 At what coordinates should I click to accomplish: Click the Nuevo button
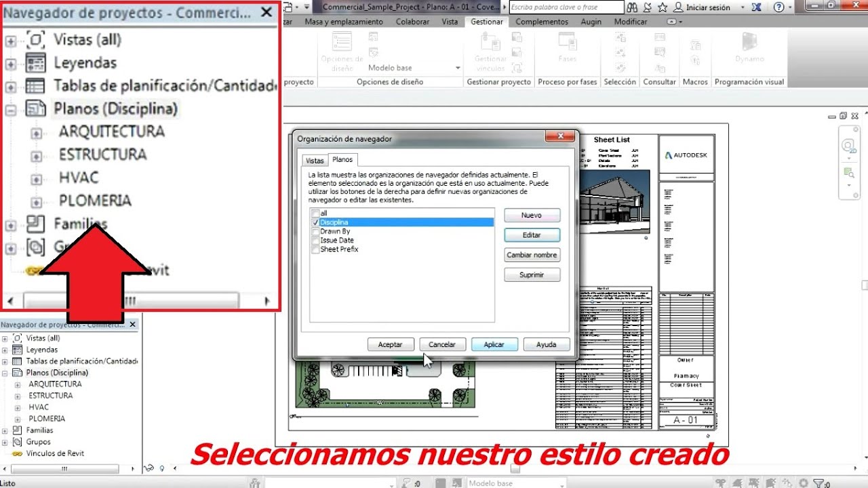(x=532, y=215)
